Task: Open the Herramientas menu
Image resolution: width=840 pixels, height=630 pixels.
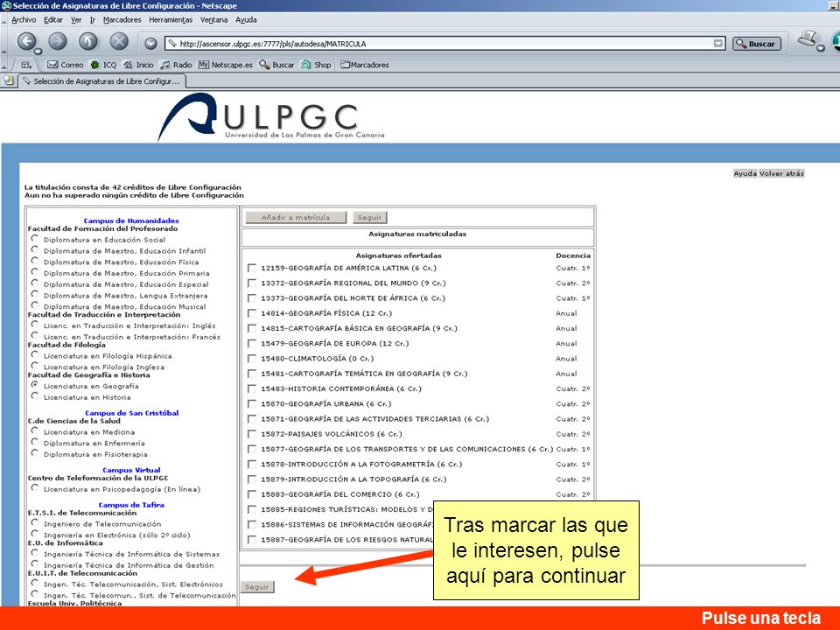Action: click(x=171, y=20)
